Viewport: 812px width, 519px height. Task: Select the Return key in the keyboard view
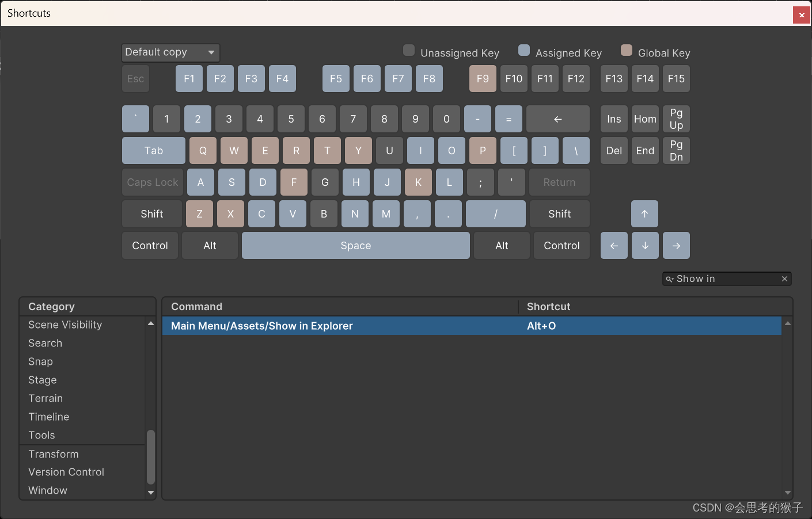(x=559, y=182)
